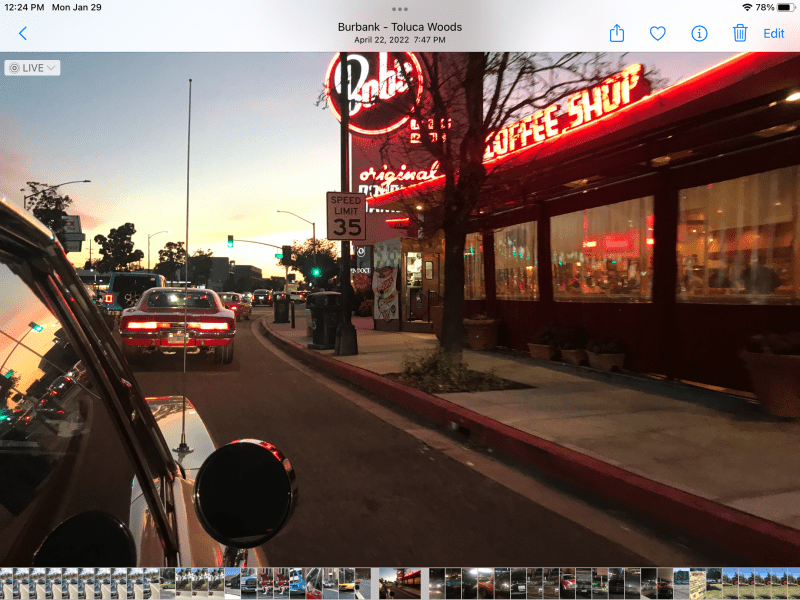800x600 pixels.
Task: Tap the Wi-Fi status icon
Action: click(747, 7)
